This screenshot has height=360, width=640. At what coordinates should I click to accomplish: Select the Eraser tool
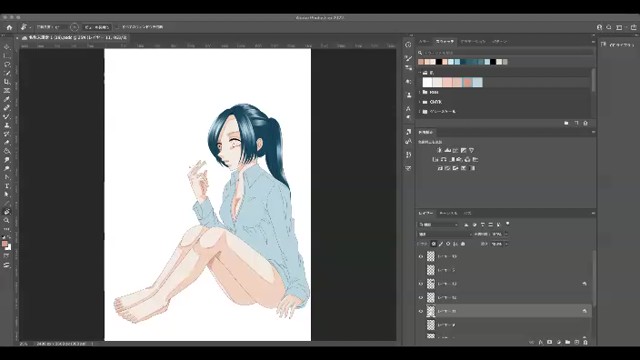click(7, 142)
